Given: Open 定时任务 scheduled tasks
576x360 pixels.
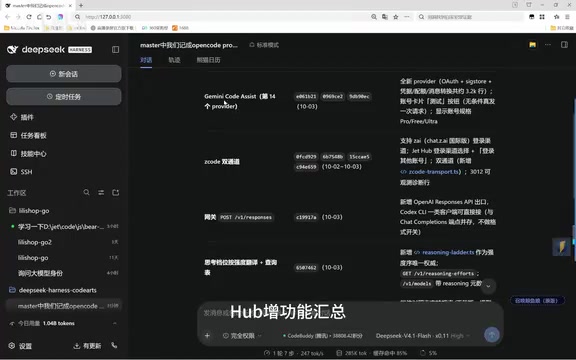Looking at the screenshot, I should [x=64, y=97].
